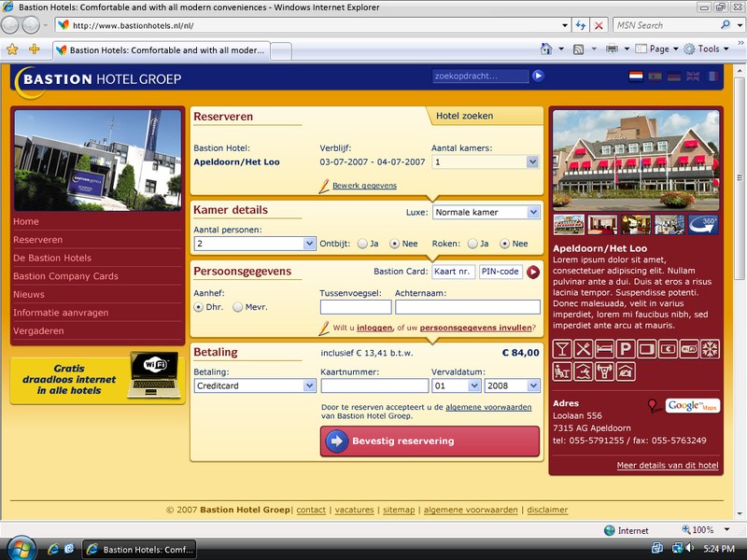Expand the Luxe 'Normale kamer' dropdown

tap(532, 213)
